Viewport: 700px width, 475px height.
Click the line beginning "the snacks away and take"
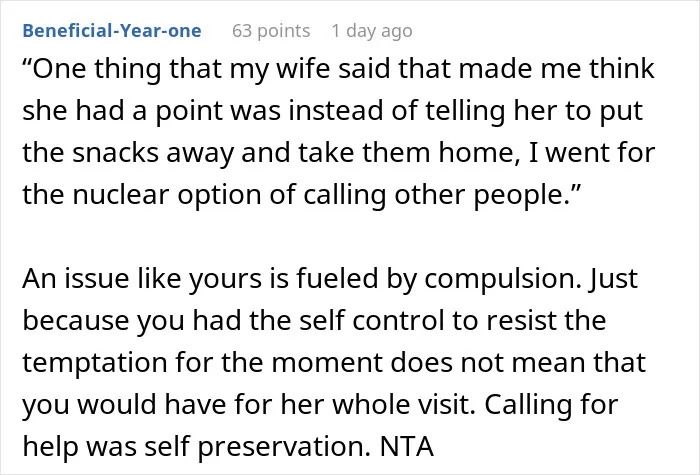pyautogui.click(x=338, y=153)
